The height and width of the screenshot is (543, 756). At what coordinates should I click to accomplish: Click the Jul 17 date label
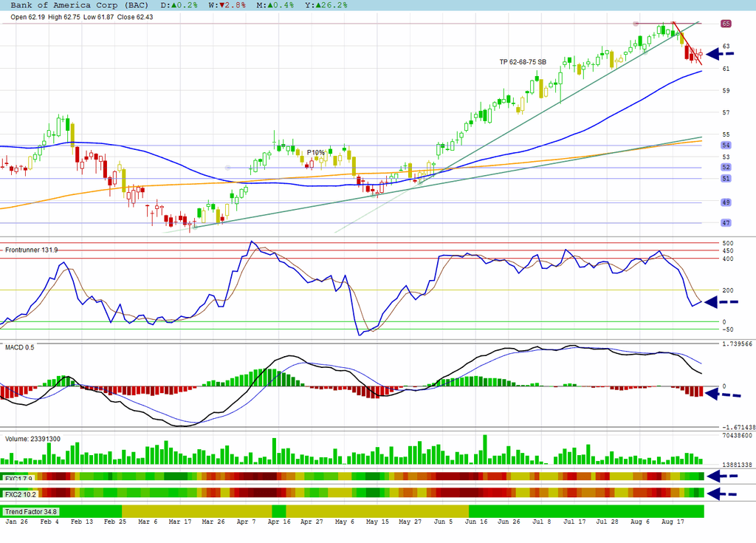(x=574, y=522)
